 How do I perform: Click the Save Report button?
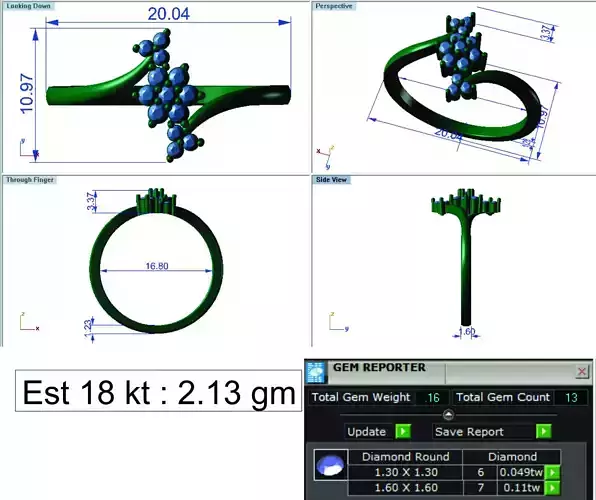point(469,432)
